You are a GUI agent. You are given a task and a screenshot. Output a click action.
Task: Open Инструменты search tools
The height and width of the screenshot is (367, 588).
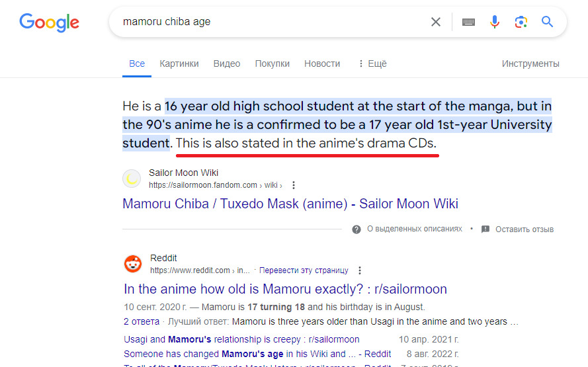pos(530,63)
